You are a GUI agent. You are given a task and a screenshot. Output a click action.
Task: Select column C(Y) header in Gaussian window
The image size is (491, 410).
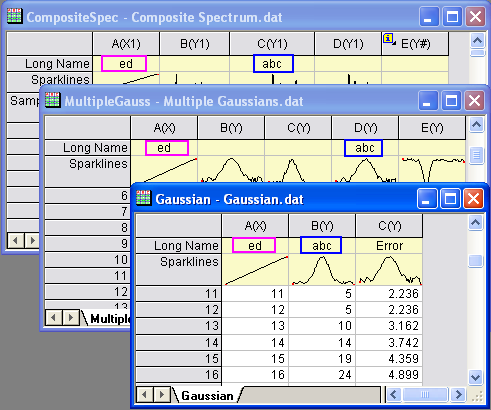coord(389,226)
